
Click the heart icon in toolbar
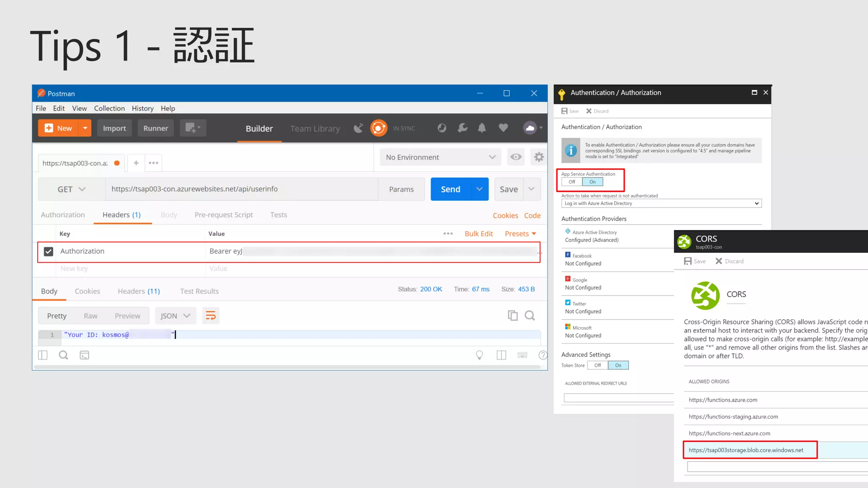[503, 128]
